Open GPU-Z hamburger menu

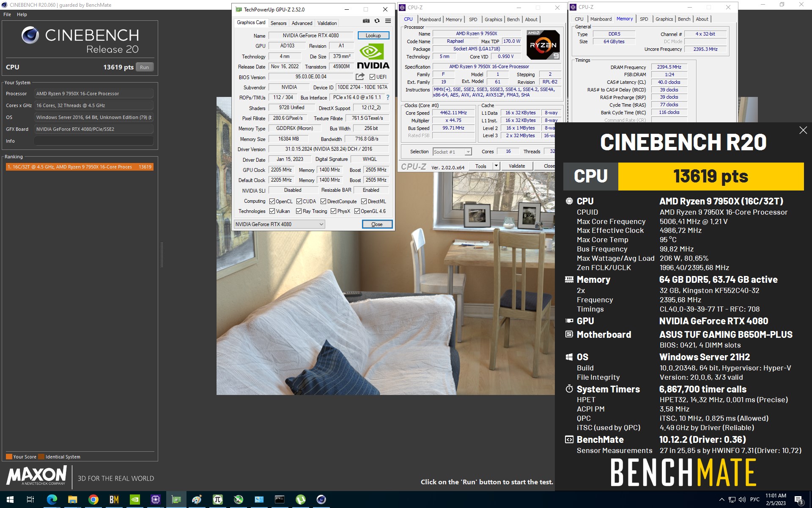pyautogui.click(x=388, y=21)
